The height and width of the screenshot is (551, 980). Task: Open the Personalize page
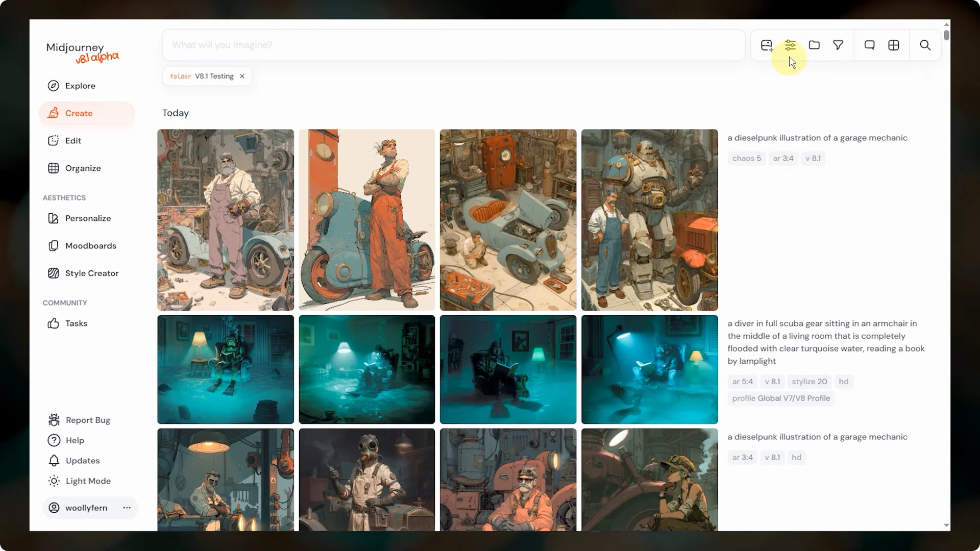[88, 218]
